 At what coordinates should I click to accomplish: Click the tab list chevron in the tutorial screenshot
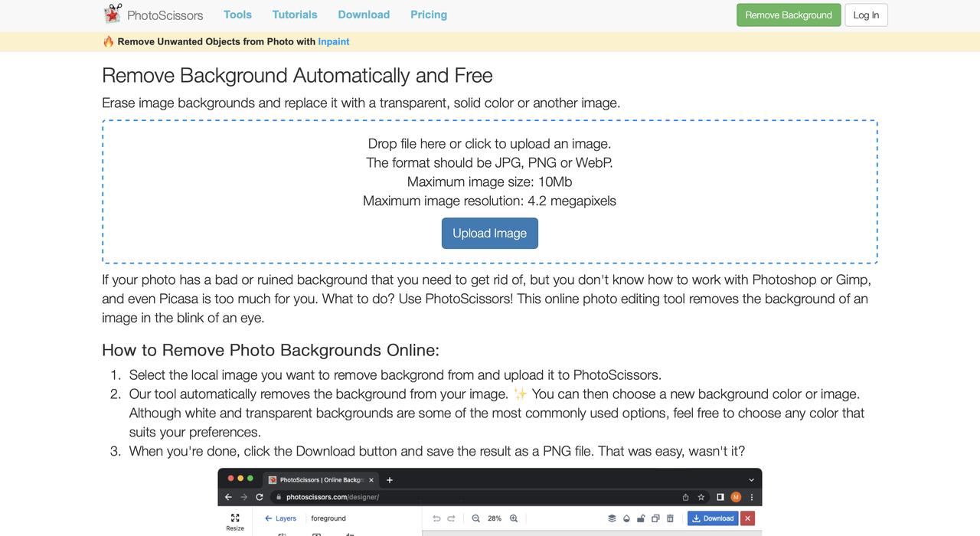point(751,480)
